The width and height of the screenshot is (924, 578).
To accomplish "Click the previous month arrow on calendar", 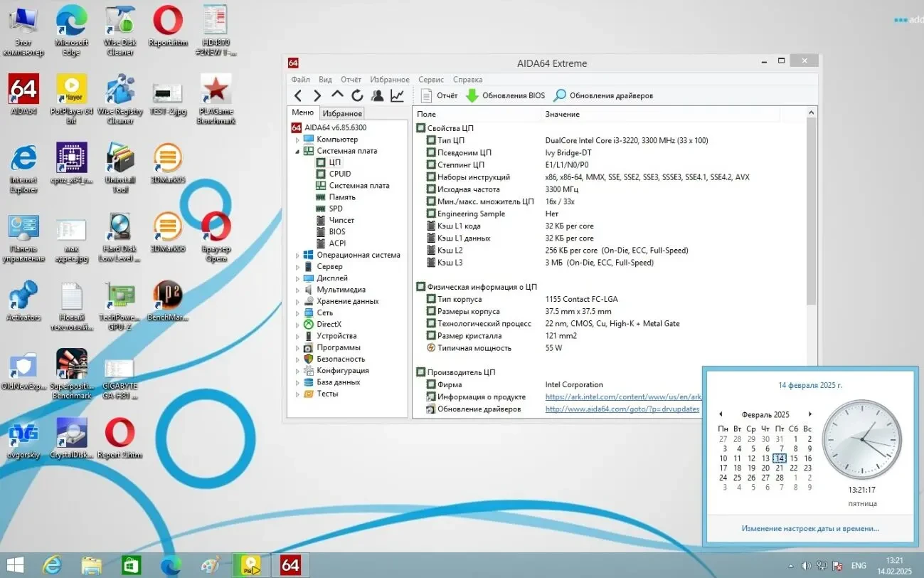I will [721, 414].
